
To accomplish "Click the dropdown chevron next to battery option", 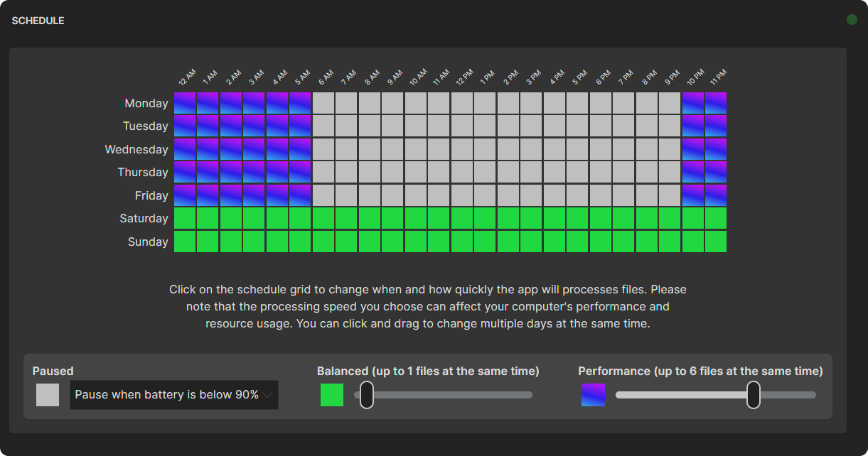I will tap(269, 394).
